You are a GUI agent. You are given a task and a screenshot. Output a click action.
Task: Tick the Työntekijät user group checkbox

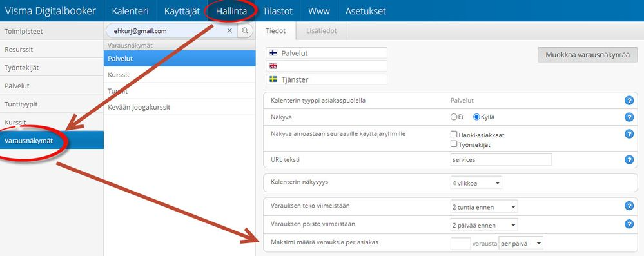454,144
